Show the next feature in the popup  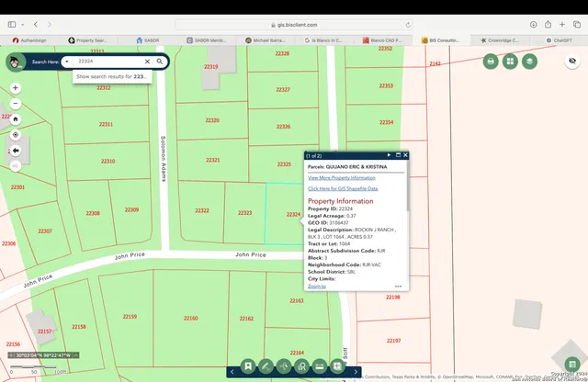pos(389,155)
